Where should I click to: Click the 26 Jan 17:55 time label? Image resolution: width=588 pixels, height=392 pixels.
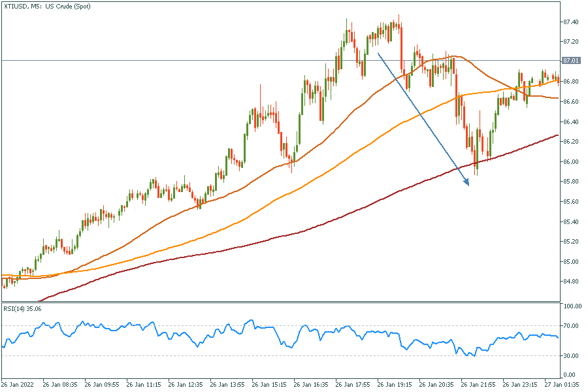pyautogui.click(x=353, y=385)
